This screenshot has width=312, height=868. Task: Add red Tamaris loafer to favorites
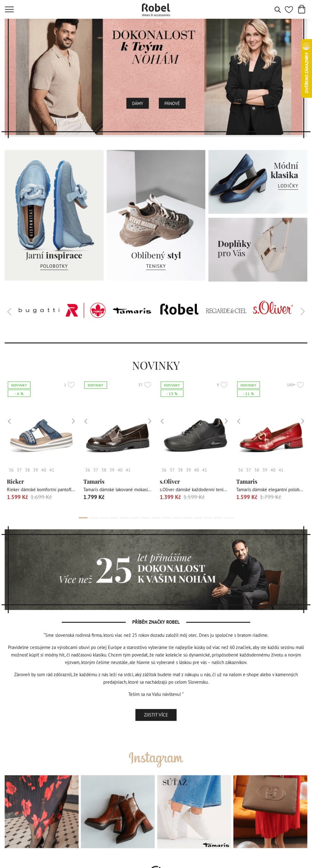[301, 385]
